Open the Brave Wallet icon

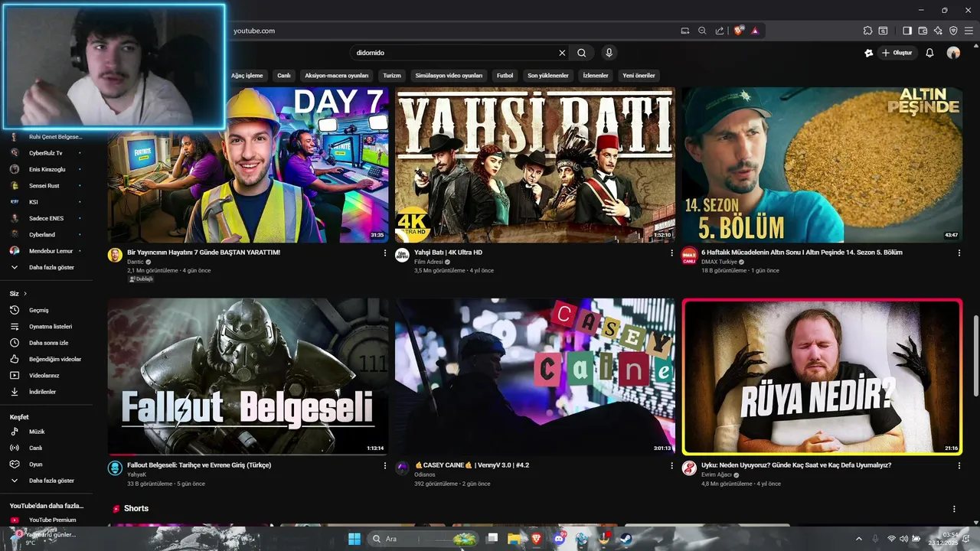pos(923,31)
